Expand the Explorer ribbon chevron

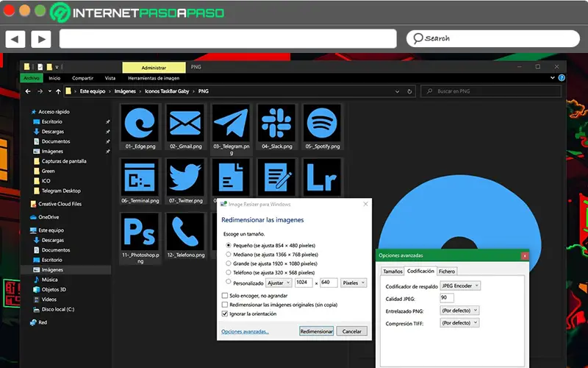[553, 78]
